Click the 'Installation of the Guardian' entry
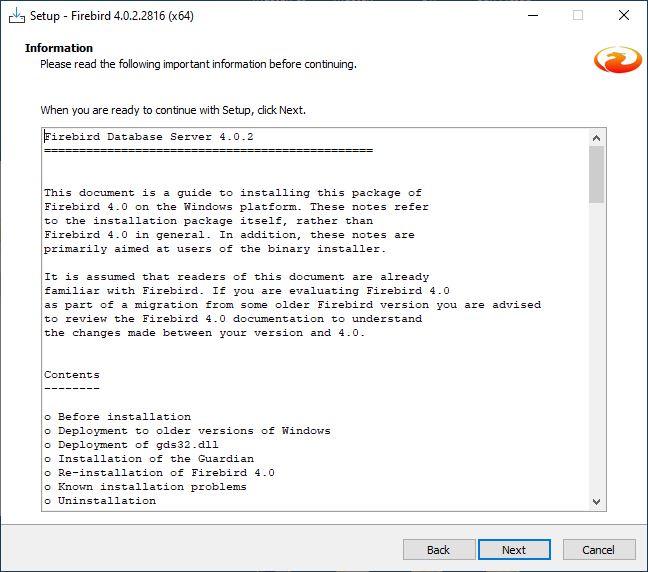 click(156, 459)
